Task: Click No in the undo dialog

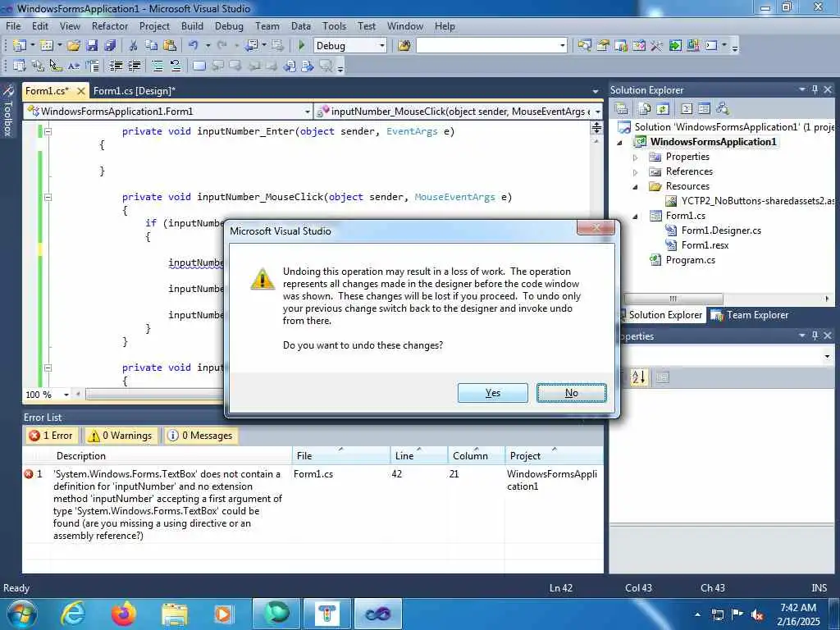Action: click(572, 393)
